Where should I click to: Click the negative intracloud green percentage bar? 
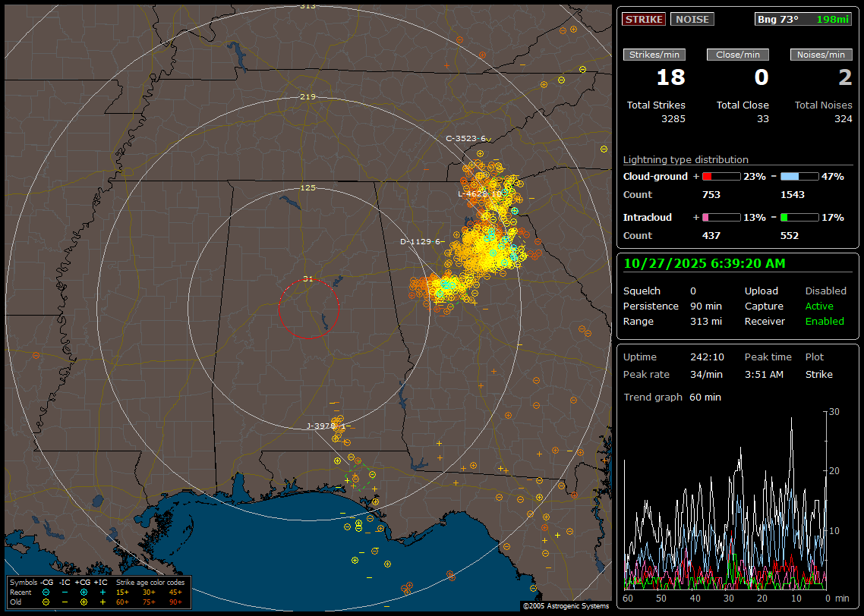tap(799, 217)
